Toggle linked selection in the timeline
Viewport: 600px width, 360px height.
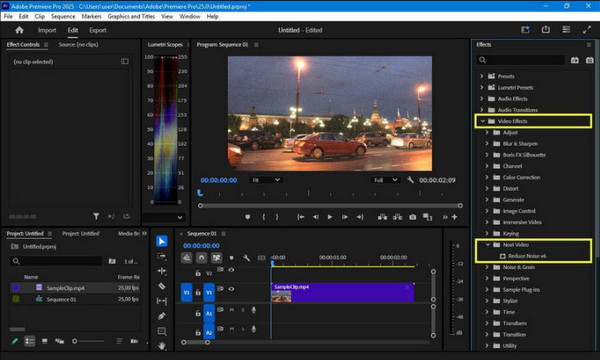tap(216, 258)
